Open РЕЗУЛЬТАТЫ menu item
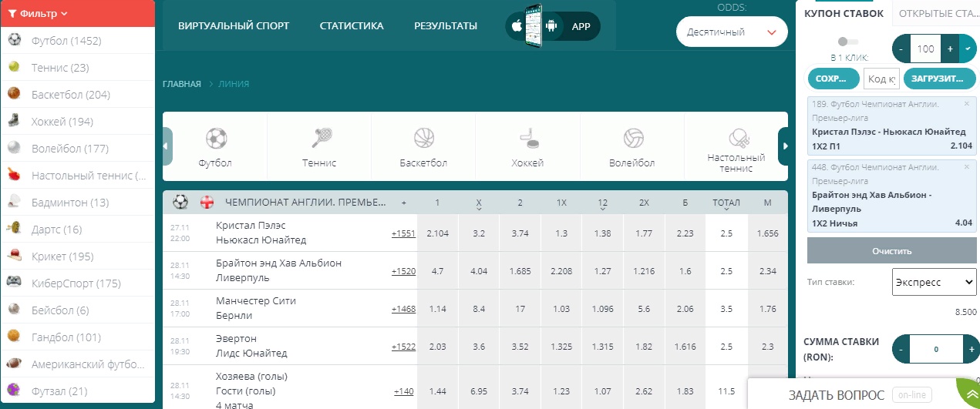Viewport: 980px width, 409px height. tap(446, 26)
